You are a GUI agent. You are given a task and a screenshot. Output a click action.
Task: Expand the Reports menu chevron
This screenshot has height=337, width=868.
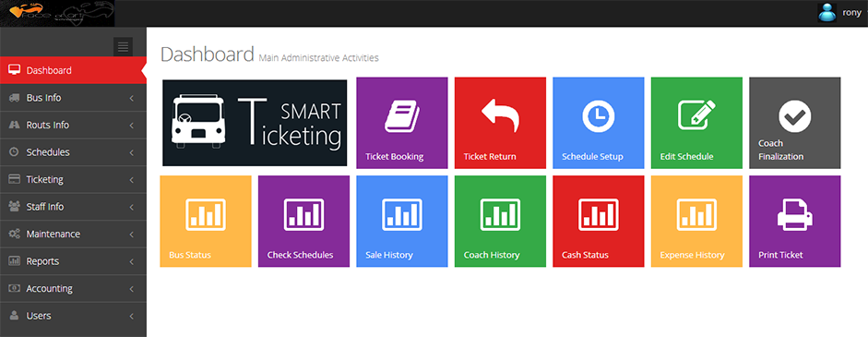(x=132, y=261)
